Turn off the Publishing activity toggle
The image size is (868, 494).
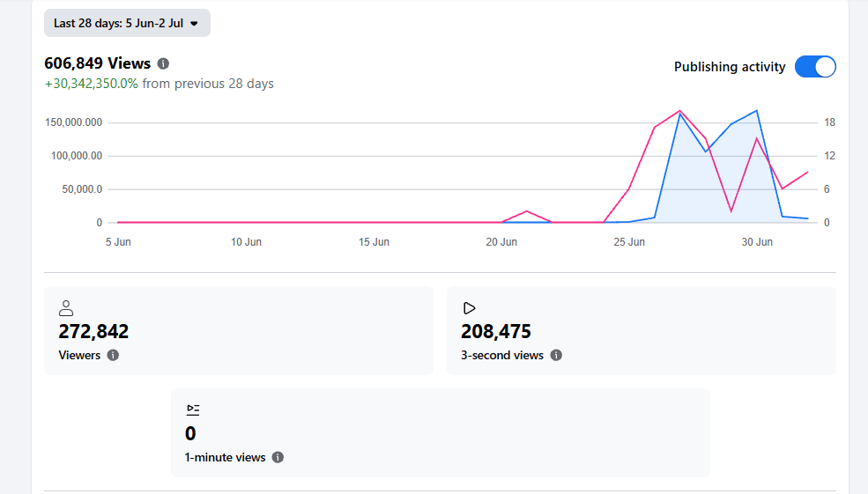point(815,67)
